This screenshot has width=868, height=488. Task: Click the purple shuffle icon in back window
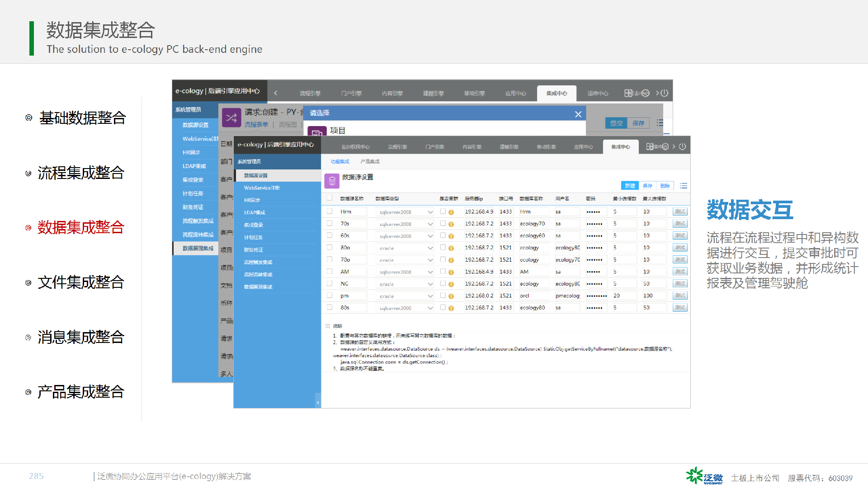(231, 118)
